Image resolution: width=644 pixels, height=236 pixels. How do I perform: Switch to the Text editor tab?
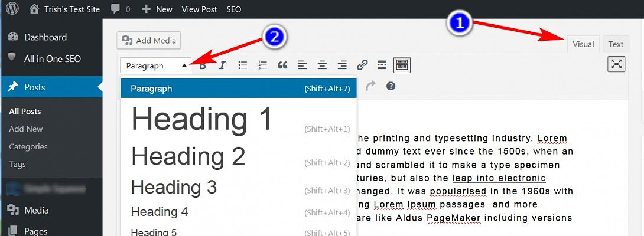coord(616,44)
